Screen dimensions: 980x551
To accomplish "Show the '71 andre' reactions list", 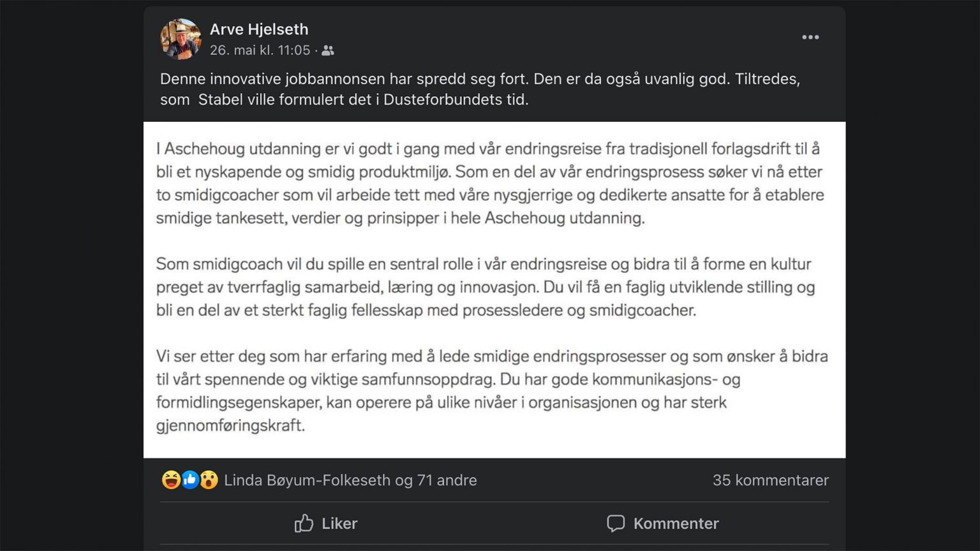I will click(447, 480).
